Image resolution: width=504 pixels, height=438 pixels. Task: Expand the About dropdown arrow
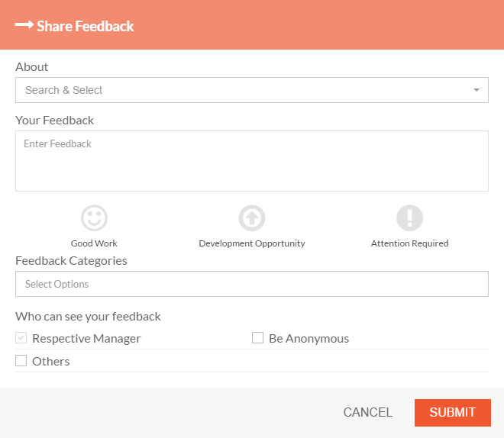tap(477, 90)
